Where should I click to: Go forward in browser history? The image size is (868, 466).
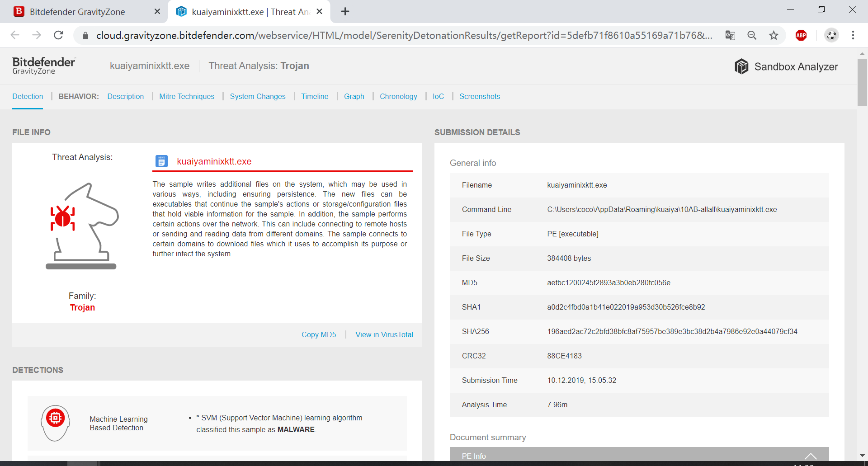pyautogui.click(x=37, y=35)
